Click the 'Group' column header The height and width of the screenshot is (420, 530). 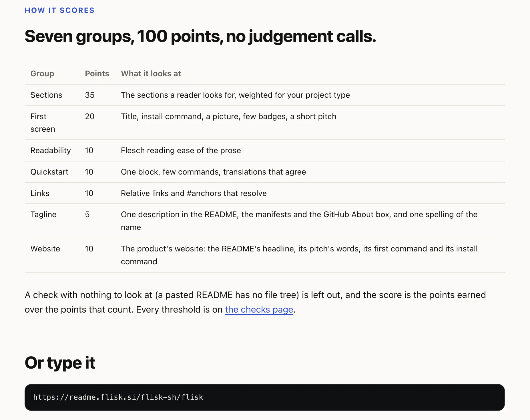pyautogui.click(x=42, y=73)
